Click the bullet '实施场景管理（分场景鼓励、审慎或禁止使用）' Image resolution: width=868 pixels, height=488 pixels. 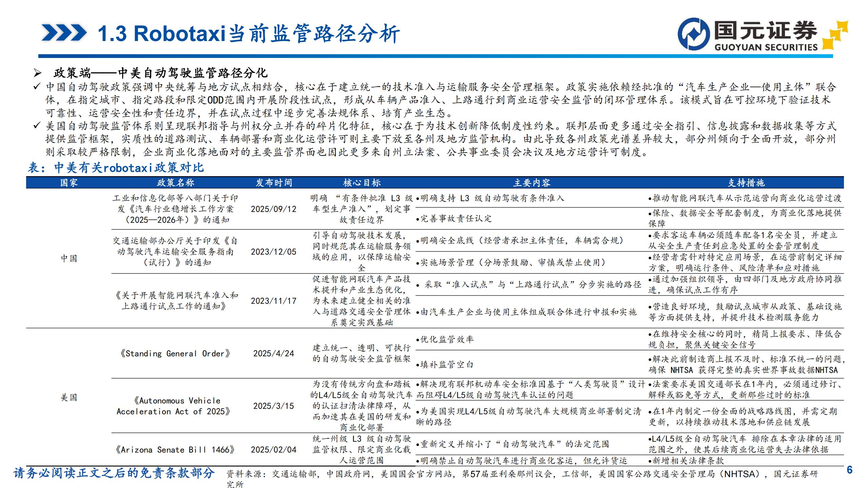coord(511,263)
